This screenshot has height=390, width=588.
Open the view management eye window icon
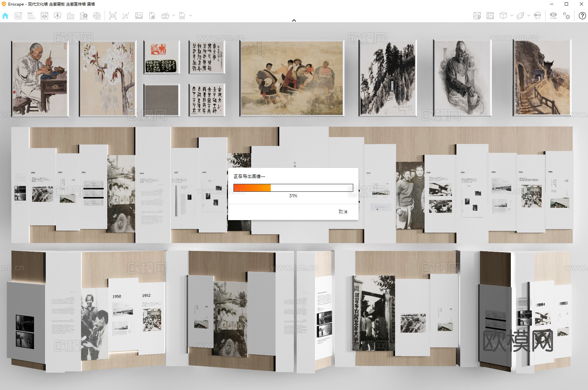coord(44,16)
